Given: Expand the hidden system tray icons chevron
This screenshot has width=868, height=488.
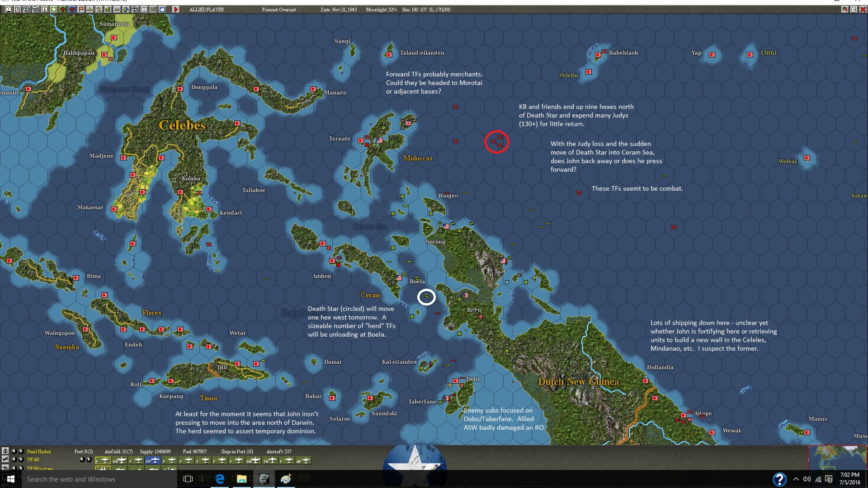Looking at the screenshot, I should [796, 479].
